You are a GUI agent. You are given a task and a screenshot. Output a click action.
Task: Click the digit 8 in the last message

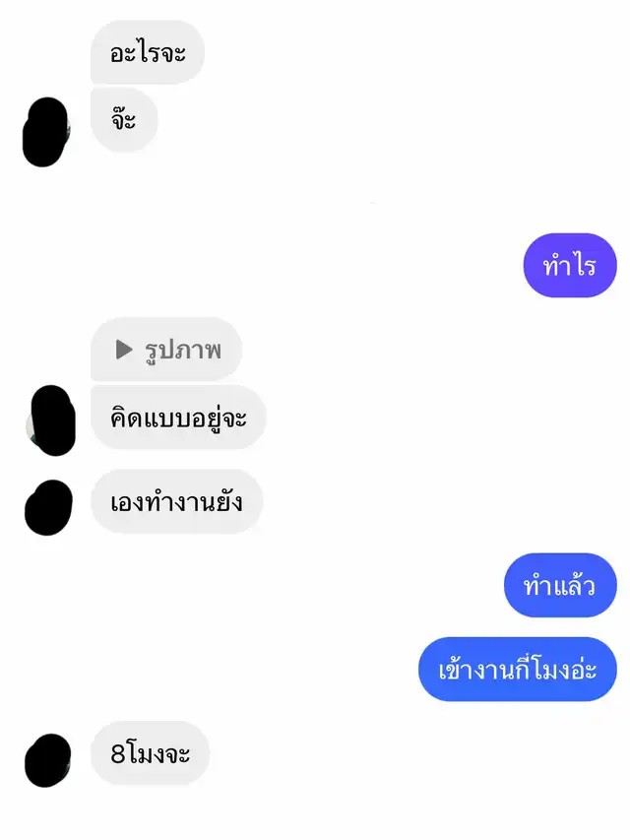click(118, 753)
